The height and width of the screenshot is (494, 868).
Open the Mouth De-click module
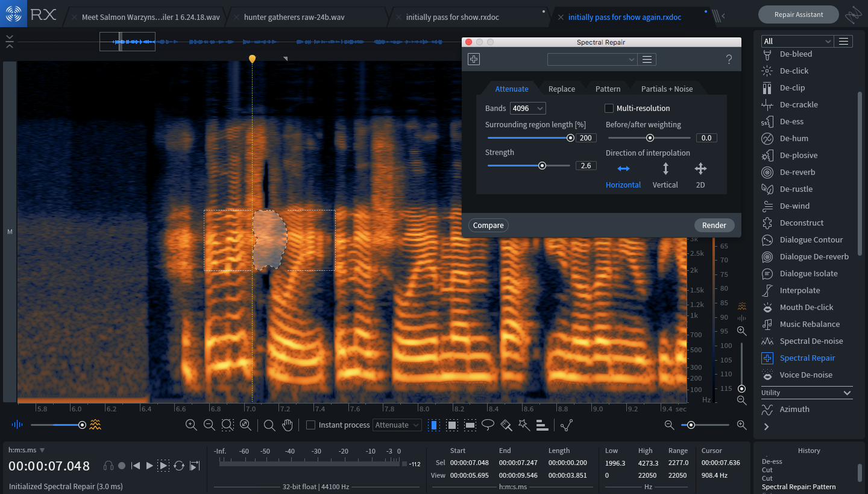tap(807, 307)
